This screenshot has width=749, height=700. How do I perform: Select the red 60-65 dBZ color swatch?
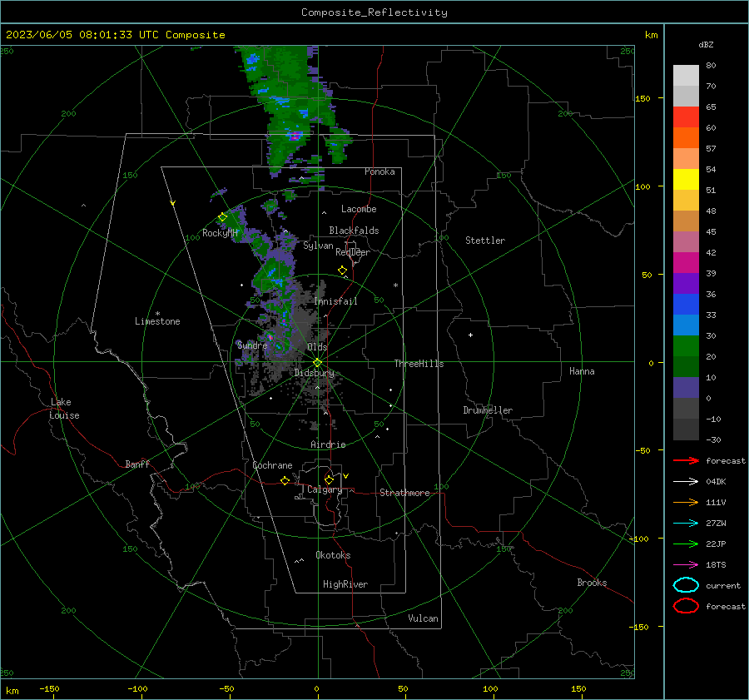[686, 117]
